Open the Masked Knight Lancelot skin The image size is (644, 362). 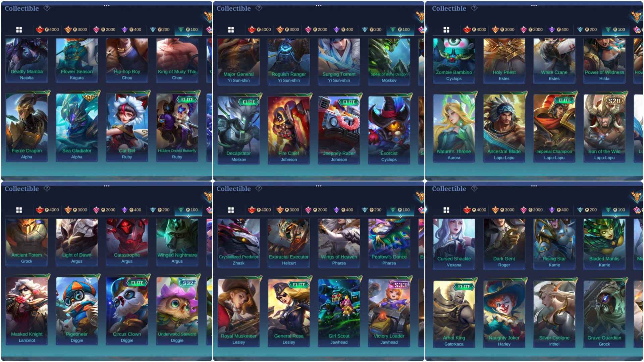click(26, 311)
